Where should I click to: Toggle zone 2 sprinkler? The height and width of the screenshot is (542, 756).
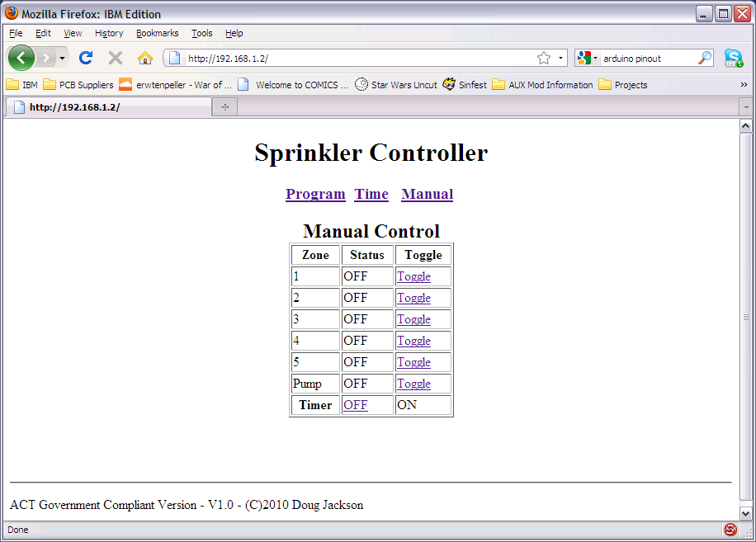point(413,298)
